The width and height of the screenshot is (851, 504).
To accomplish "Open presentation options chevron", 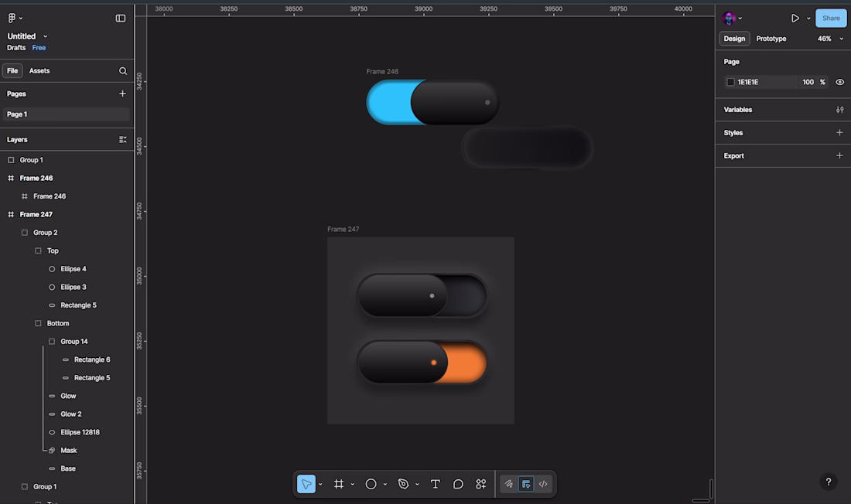I will click(808, 19).
